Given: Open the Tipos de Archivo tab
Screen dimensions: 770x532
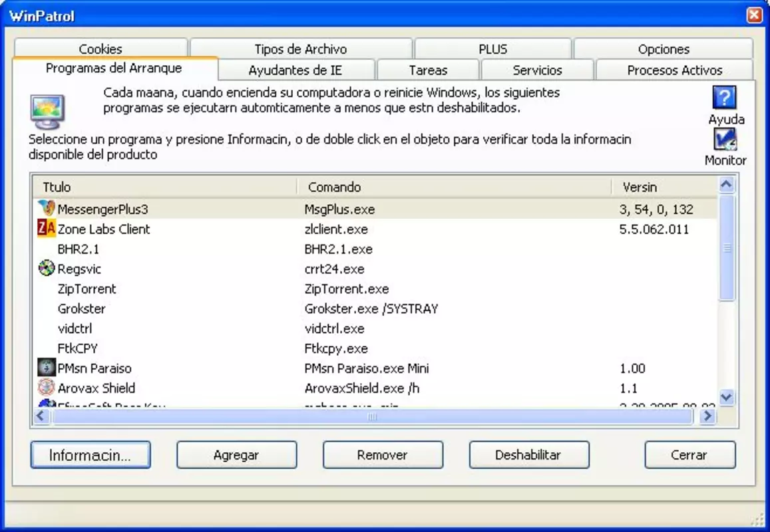Looking at the screenshot, I should click(x=301, y=49).
